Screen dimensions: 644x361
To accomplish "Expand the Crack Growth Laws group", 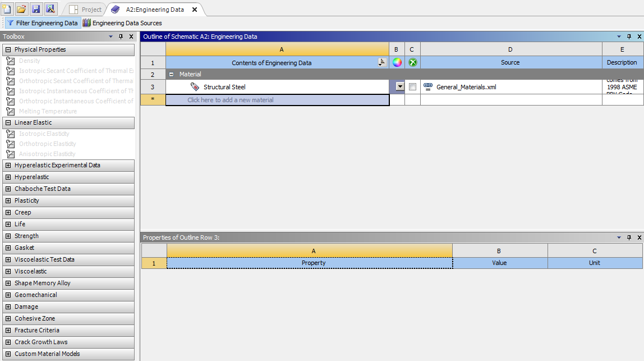I will (x=8, y=342).
